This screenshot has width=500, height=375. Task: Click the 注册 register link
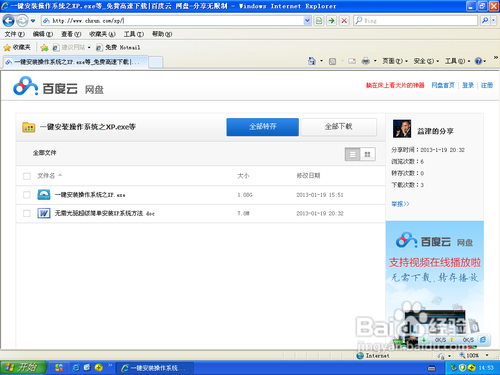487,85
